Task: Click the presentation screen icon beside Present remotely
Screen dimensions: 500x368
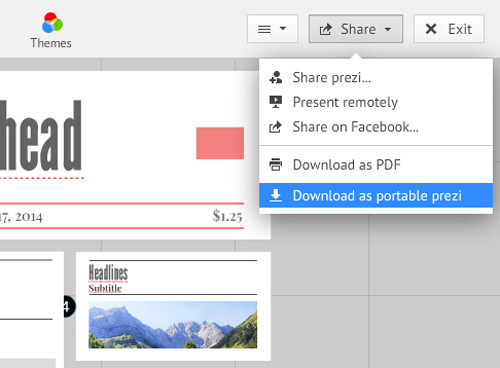Action: click(x=276, y=102)
